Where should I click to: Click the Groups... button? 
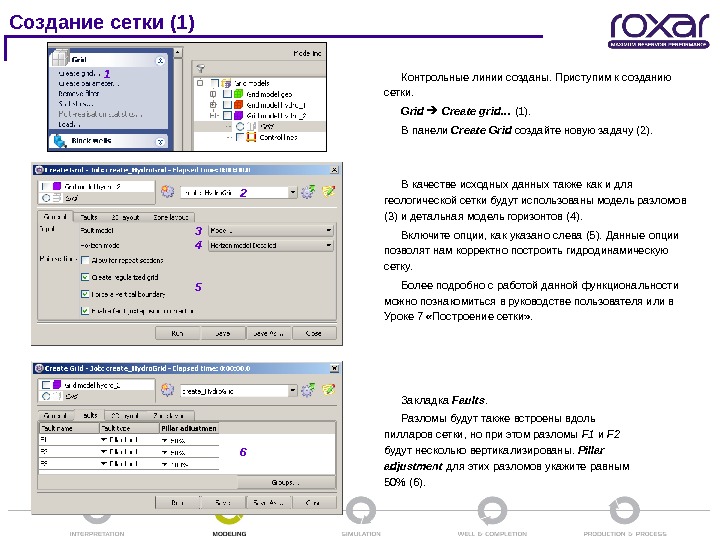286,482
